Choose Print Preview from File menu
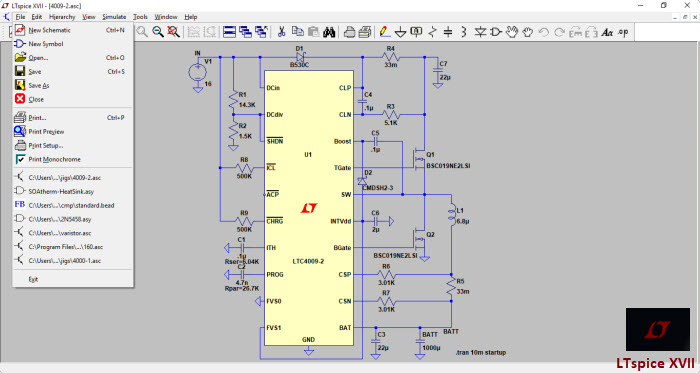700x373 pixels. pos(73,132)
